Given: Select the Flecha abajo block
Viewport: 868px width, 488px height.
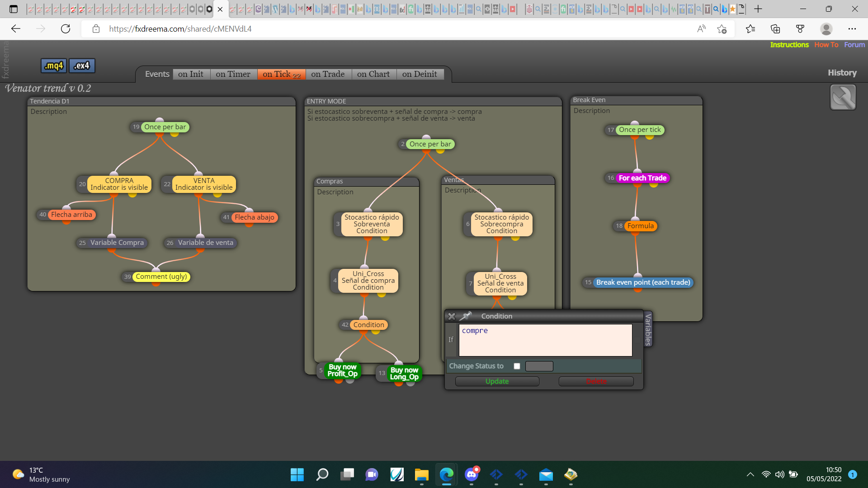Looking at the screenshot, I should pos(255,217).
